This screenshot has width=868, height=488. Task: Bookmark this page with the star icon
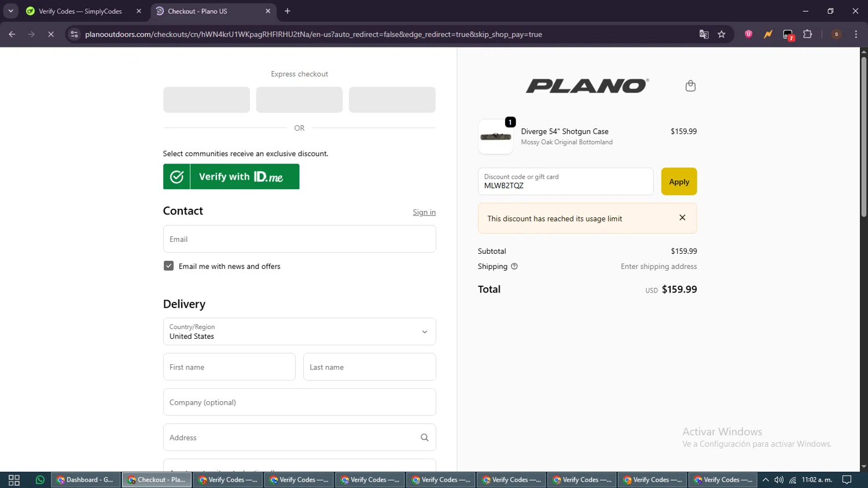click(722, 35)
